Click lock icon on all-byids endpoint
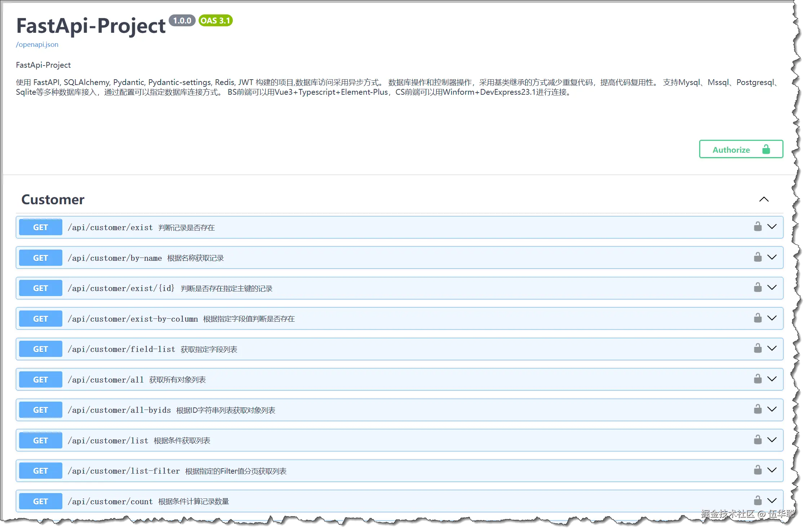 click(x=758, y=409)
